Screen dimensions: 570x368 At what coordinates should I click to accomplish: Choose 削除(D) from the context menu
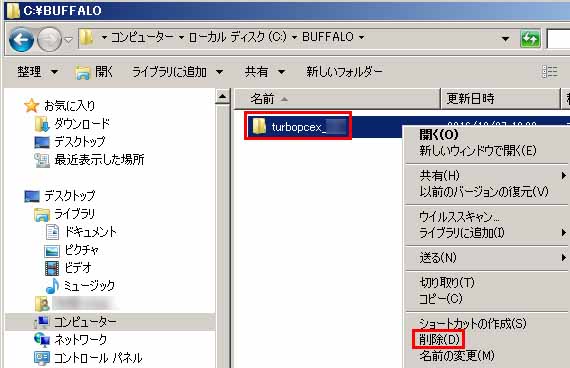pos(439,339)
